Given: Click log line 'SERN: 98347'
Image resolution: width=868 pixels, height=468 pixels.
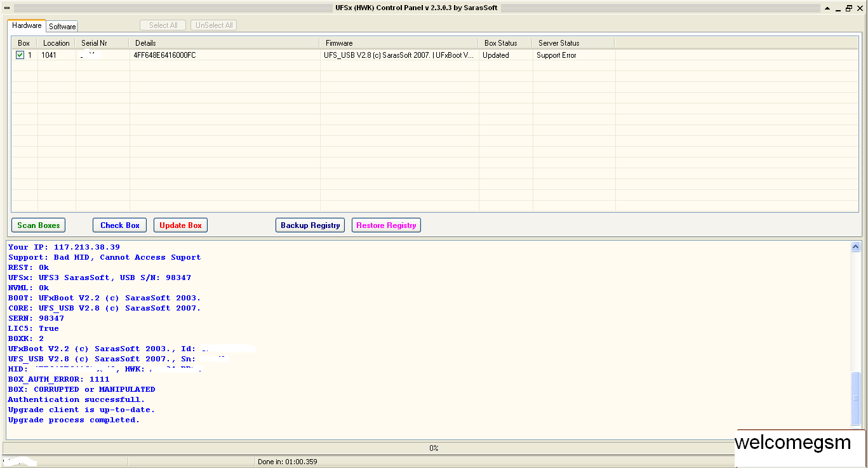Looking at the screenshot, I should [x=36, y=318].
